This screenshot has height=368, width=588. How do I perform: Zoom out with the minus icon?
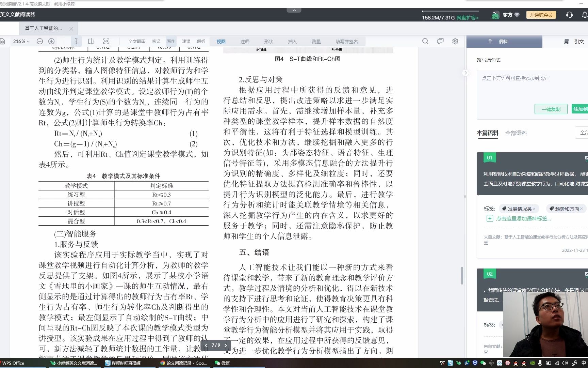pyautogui.click(x=40, y=41)
